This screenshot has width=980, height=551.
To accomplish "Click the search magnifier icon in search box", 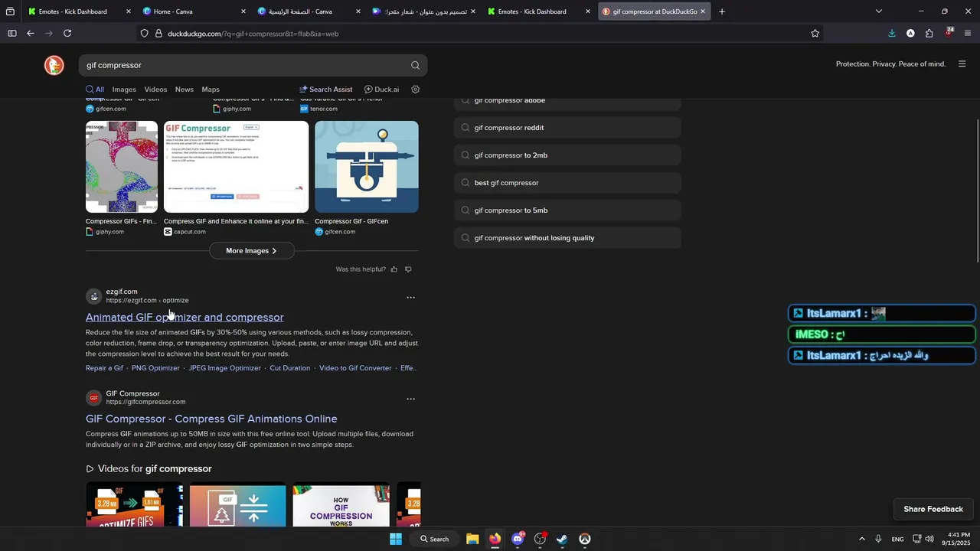I will pos(415,65).
